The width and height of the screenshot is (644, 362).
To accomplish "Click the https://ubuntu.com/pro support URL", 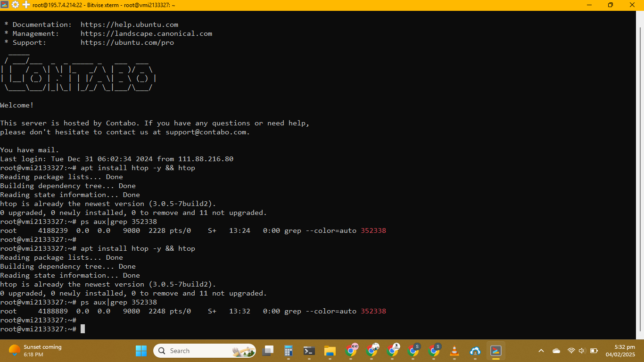I will [127, 42].
